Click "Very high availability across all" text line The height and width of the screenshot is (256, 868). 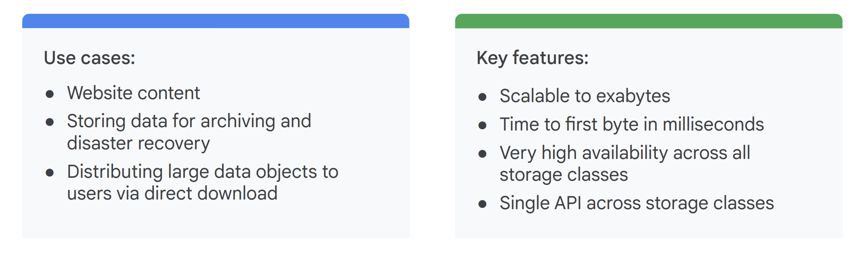coord(624,153)
